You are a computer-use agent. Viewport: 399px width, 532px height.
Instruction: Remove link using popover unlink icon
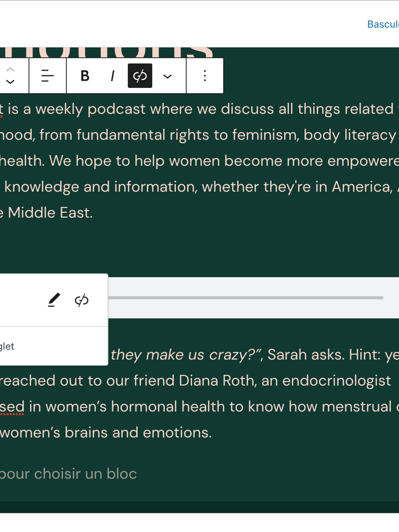(82, 300)
